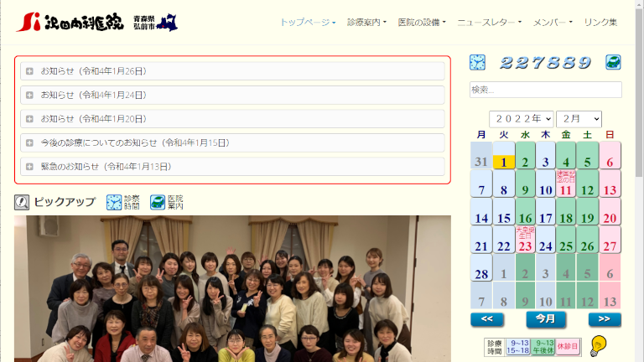Select February 10 in calendar
This screenshot has height=362, width=644.
coord(545,184)
